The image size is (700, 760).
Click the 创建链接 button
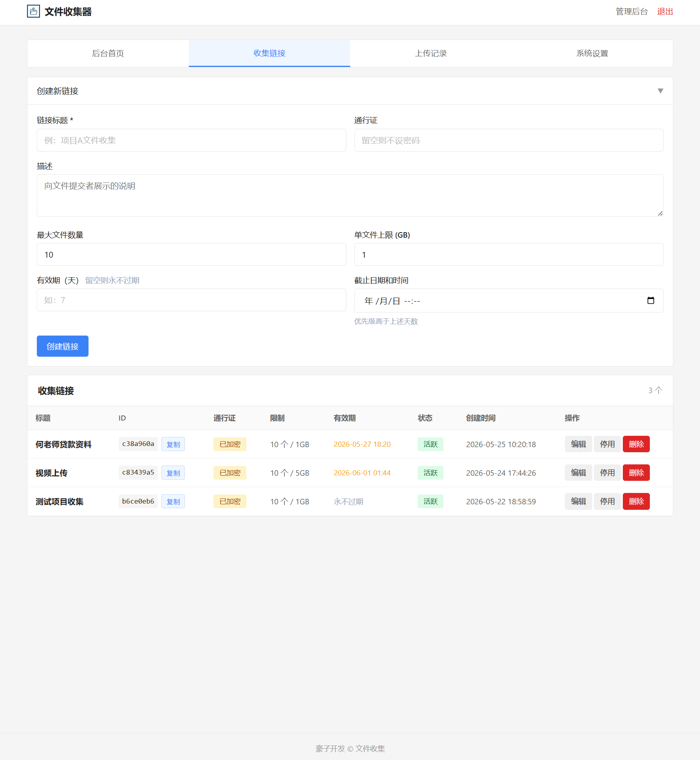[63, 346]
